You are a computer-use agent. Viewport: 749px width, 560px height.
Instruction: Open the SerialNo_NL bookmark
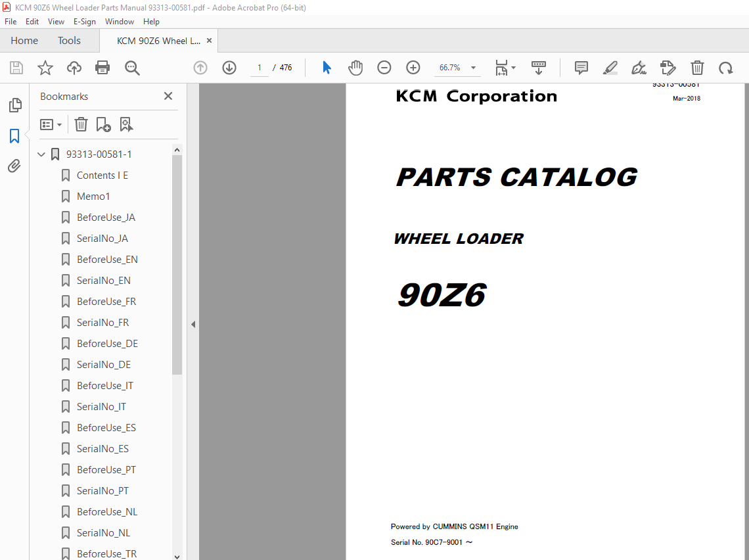click(103, 533)
